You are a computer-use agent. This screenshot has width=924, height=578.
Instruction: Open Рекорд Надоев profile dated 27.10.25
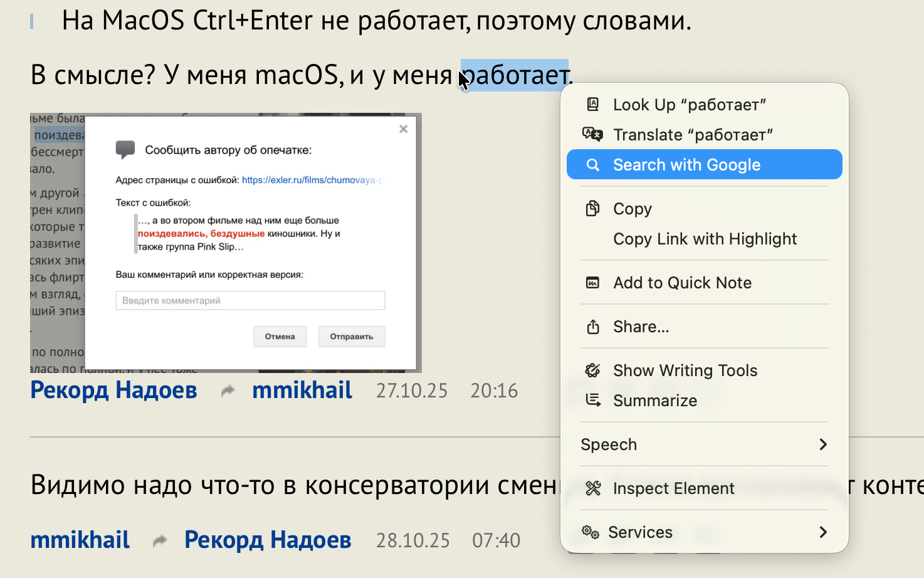[113, 391]
